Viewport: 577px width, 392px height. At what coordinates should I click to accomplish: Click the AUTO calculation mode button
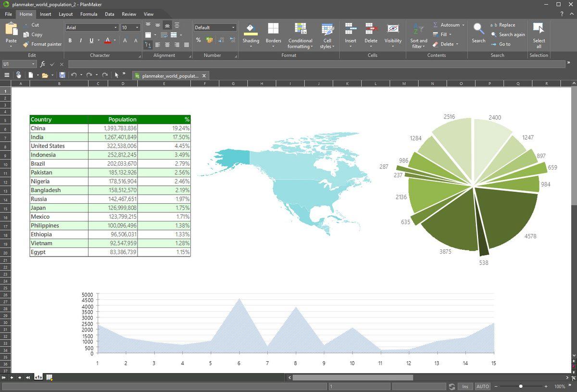(x=482, y=386)
